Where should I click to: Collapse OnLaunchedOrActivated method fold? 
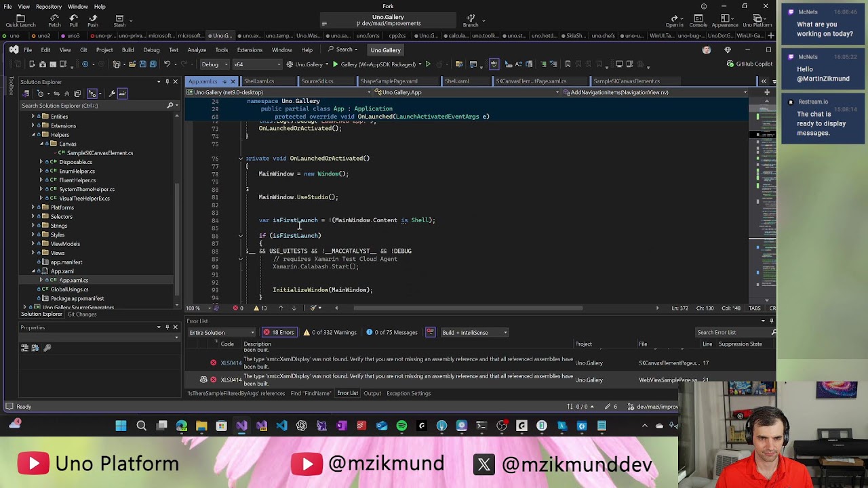click(x=240, y=159)
